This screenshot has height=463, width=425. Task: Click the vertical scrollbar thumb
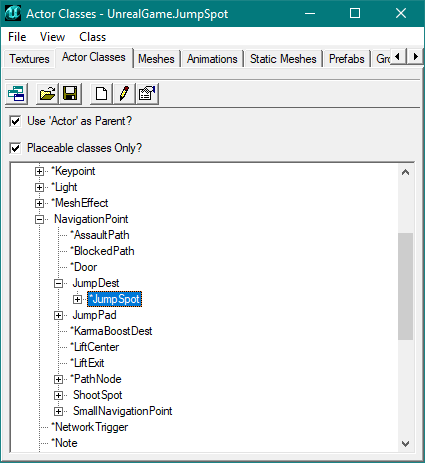405,286
